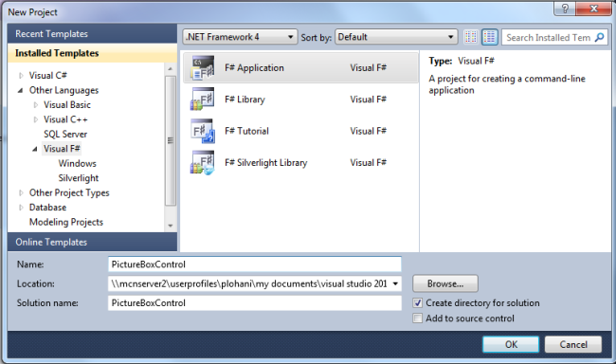This screenshot has width=616, height=364.
Task: Collapse the Other Languages tree node
Action: [x=21, y=90]
